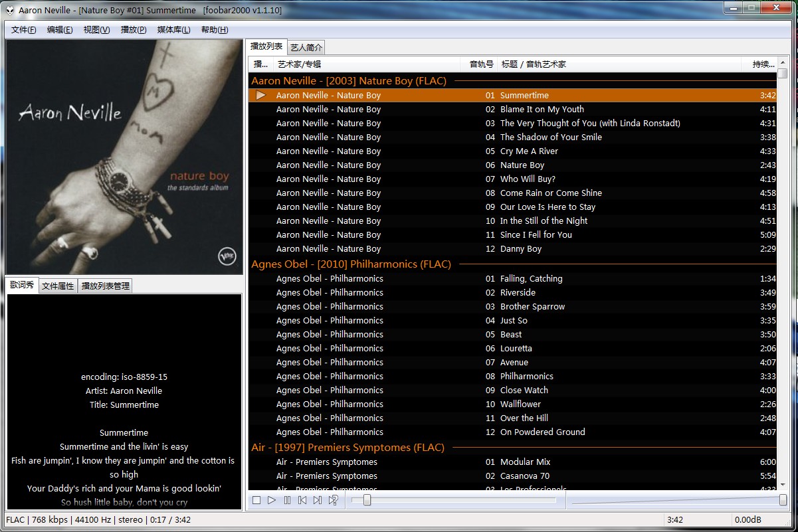The height and width of the screenshot is (532, 798).
Task: Open the 播放(P) menu
Action: point(134,30)
